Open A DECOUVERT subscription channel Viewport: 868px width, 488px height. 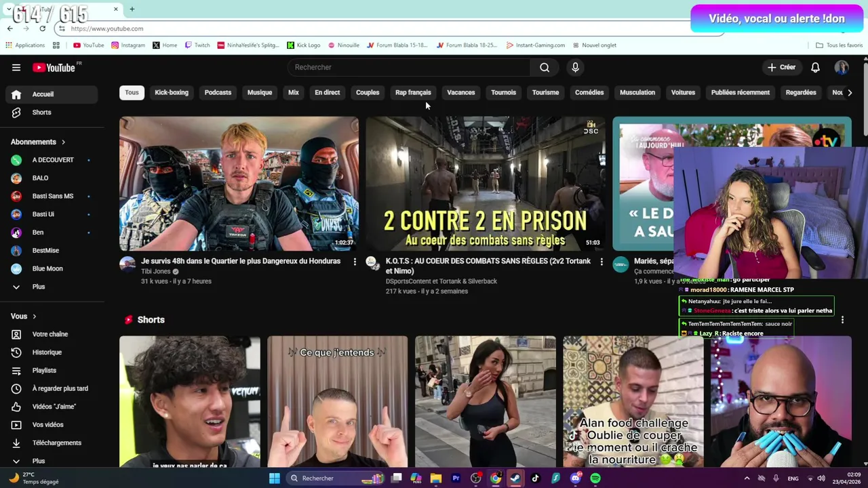52,160
